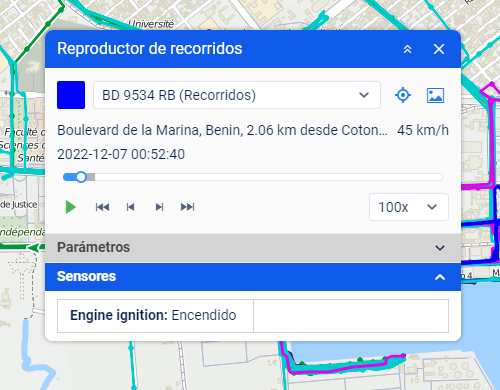The image size is (500, 390).
Task: Expand the Parámetros section
Action: pos(253,248)
